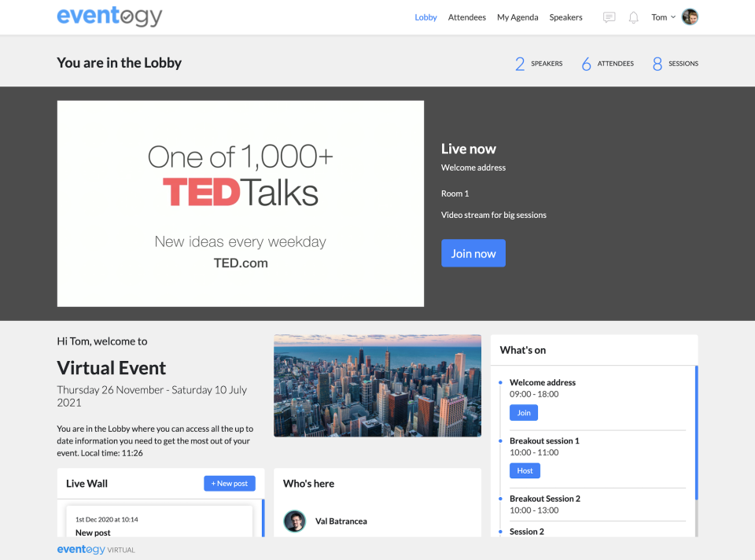Click Tom's profile avatar picture
Viewport: 755px width, 560px height.
tap(690, 17)
